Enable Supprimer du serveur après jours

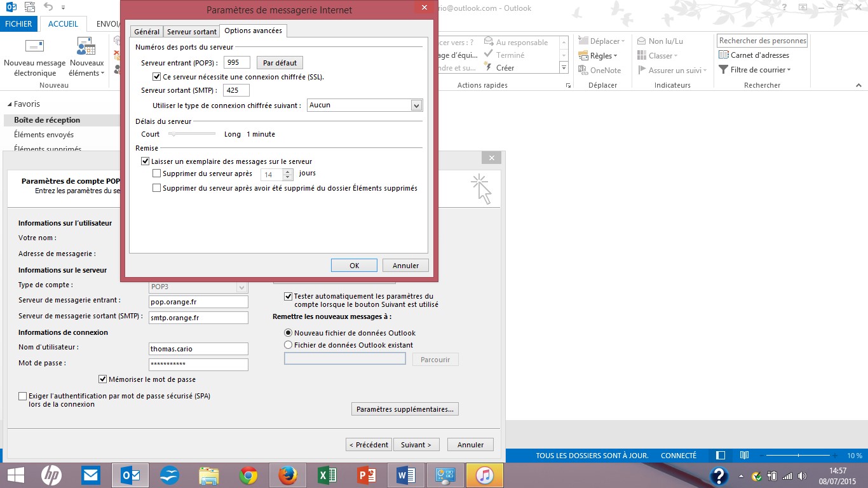tap(157, 173)
